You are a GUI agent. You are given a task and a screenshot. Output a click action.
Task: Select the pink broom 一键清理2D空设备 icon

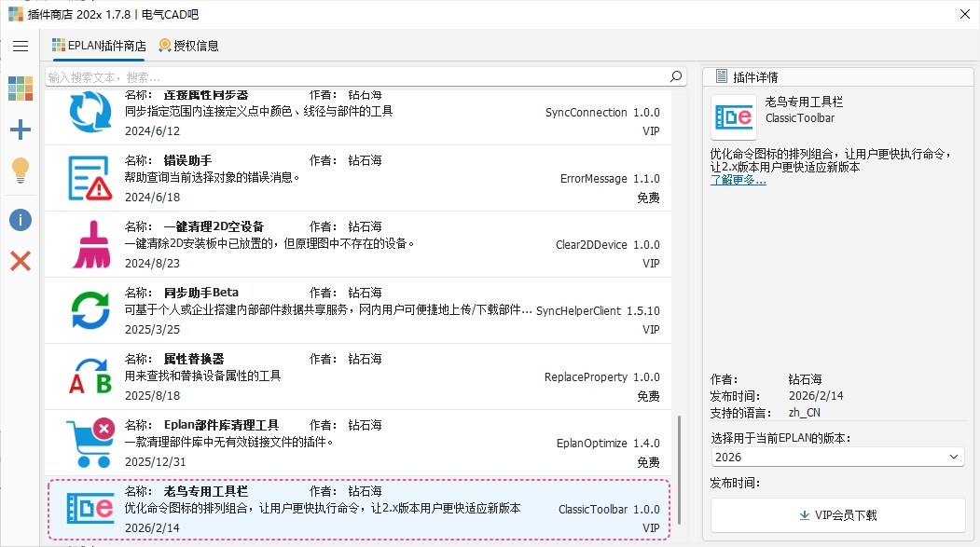click(90, 244)
